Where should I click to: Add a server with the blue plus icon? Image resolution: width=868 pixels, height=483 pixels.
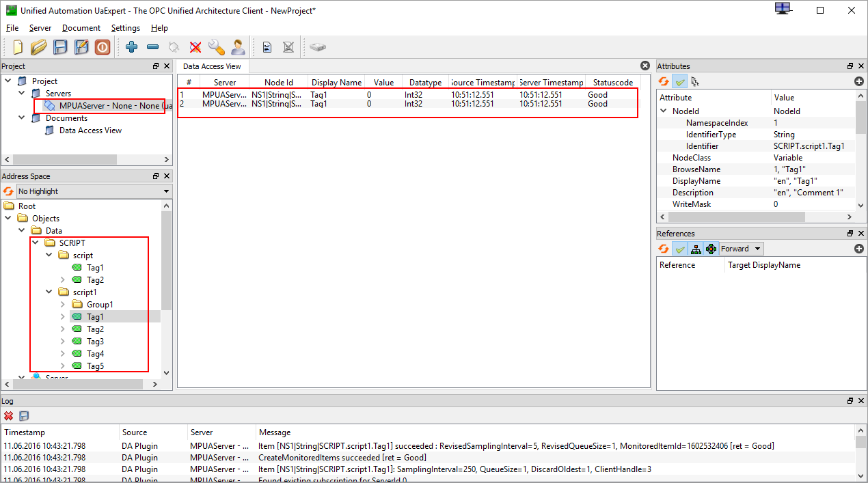[132, 47]
